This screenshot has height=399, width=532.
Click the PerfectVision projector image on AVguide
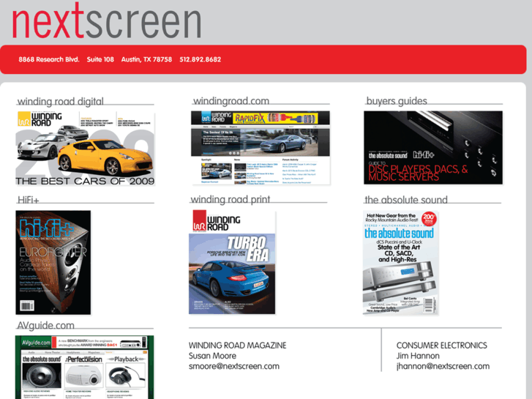(83, 376)
